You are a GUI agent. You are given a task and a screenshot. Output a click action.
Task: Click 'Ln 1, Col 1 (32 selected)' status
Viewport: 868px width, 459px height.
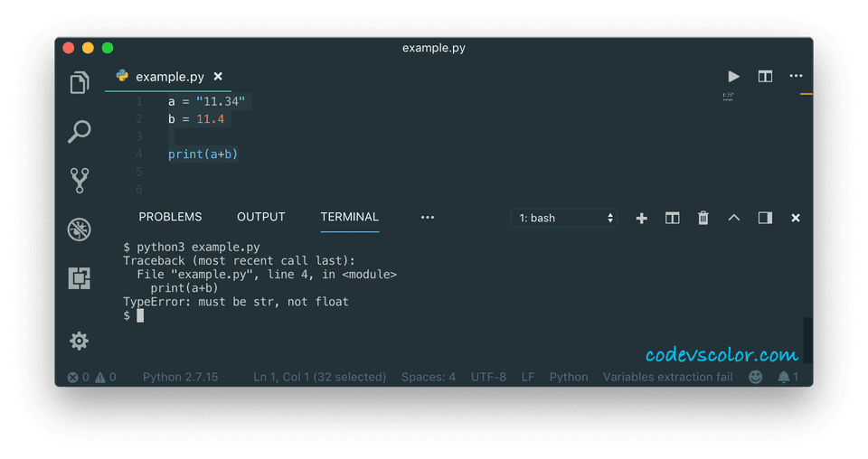319,377
